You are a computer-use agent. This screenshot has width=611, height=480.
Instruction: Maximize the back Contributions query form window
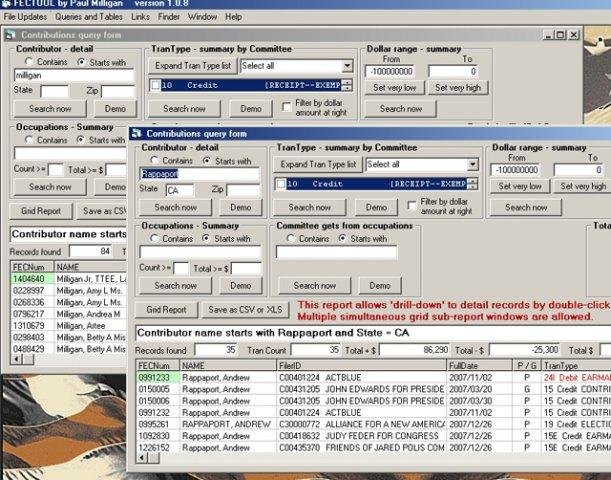560,35
